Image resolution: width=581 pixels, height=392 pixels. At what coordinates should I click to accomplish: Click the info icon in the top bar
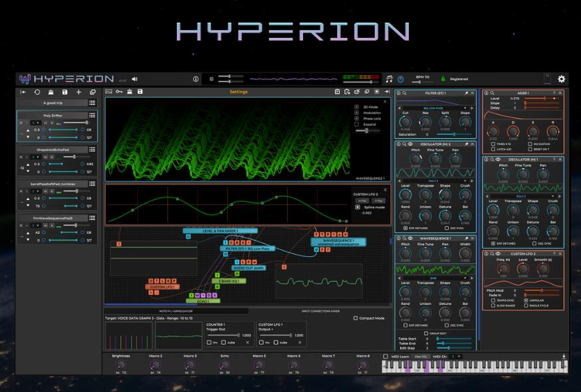pos(195,79)
